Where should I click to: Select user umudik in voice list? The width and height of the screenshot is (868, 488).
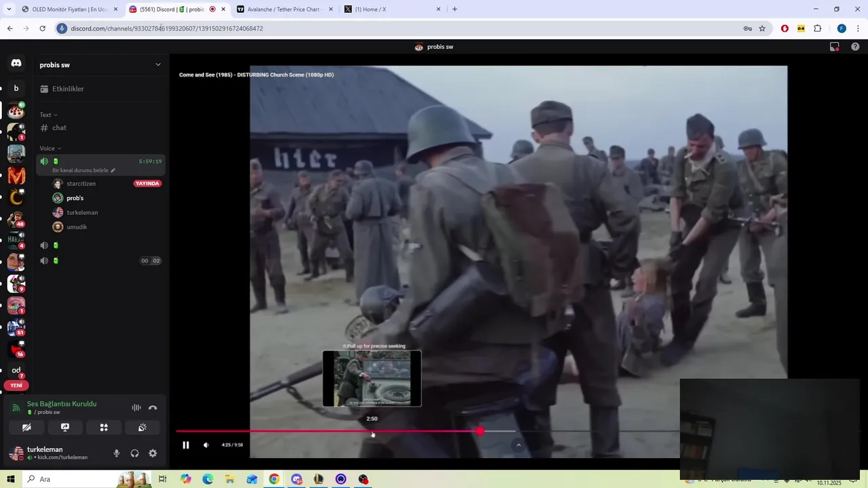[x=77, y=227]
